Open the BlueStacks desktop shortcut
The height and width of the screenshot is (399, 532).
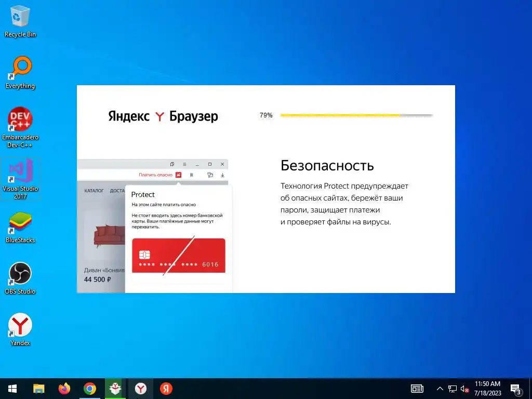[20, 228]
